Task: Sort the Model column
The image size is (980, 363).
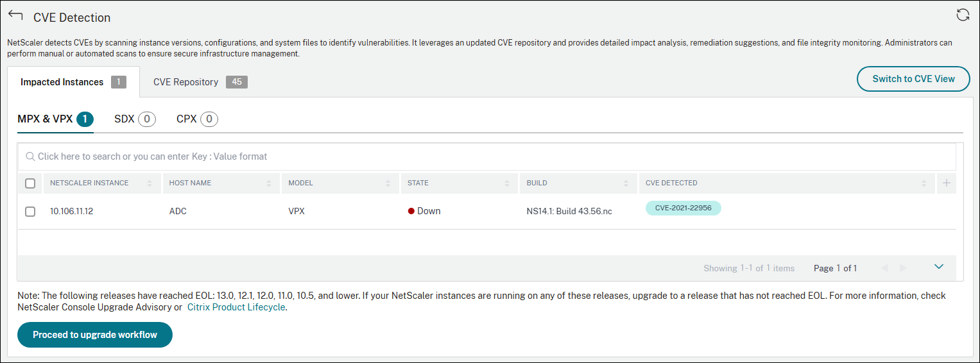Action: (x=388, y=183)
